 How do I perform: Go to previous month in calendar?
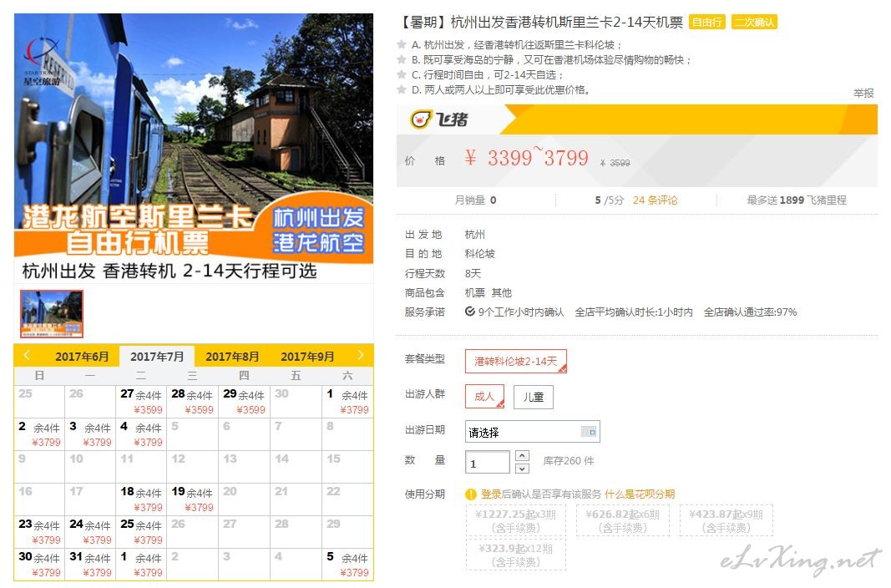pyautogui.click(x=26, y=356)
